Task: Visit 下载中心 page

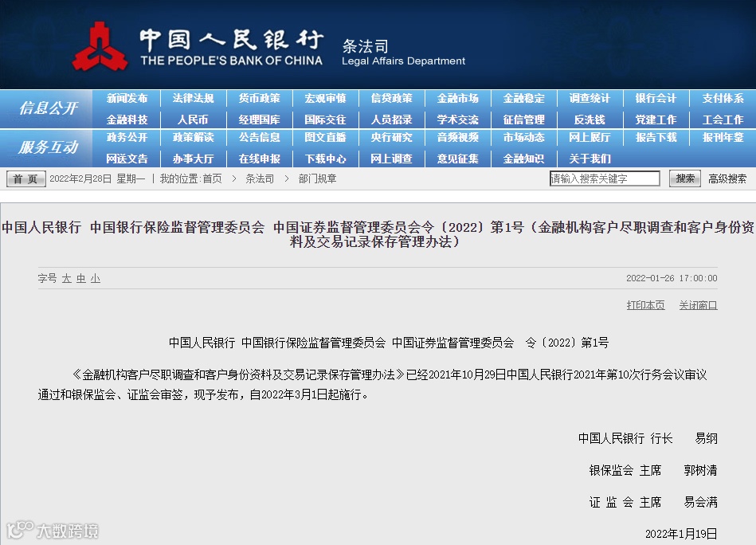Action: tap(326, 159)
